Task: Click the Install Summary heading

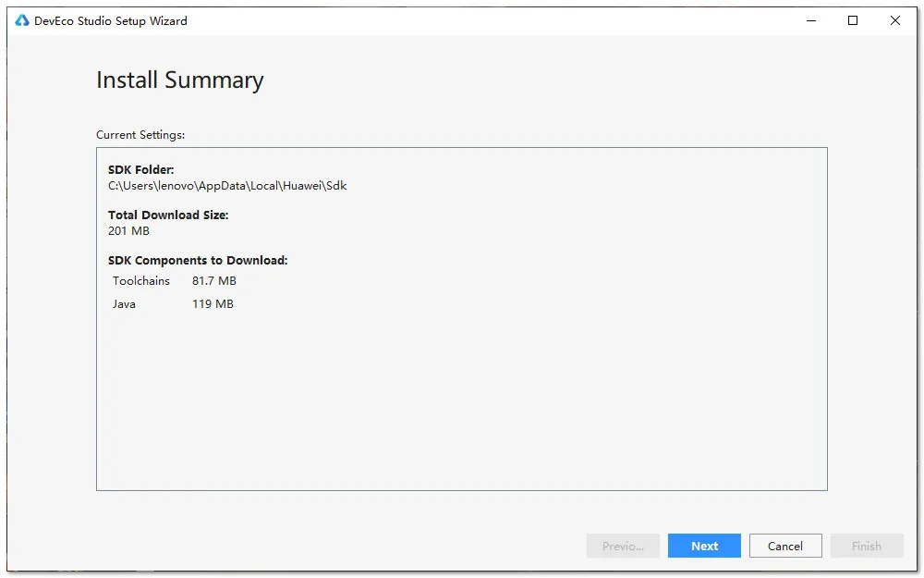Action: pos(180,80)
